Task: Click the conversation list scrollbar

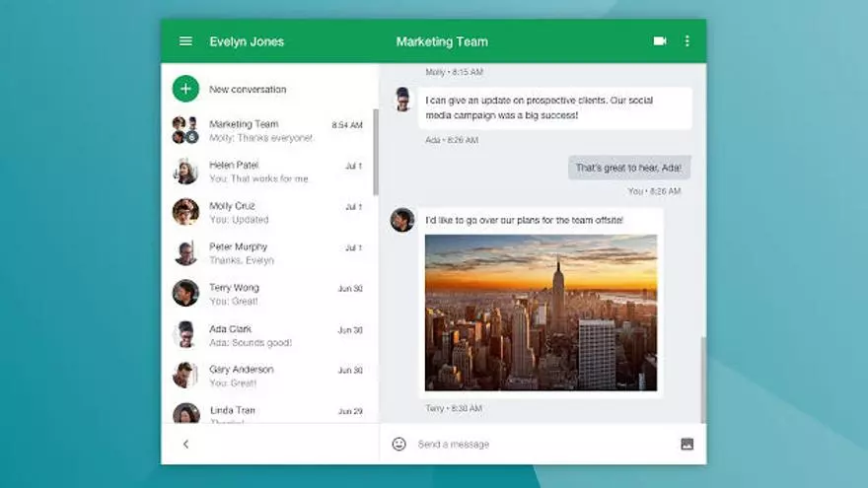Action: pos(375,153)
